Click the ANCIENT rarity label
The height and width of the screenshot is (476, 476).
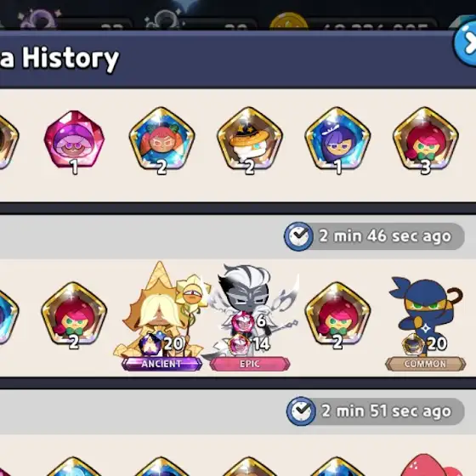click(161, 364)
